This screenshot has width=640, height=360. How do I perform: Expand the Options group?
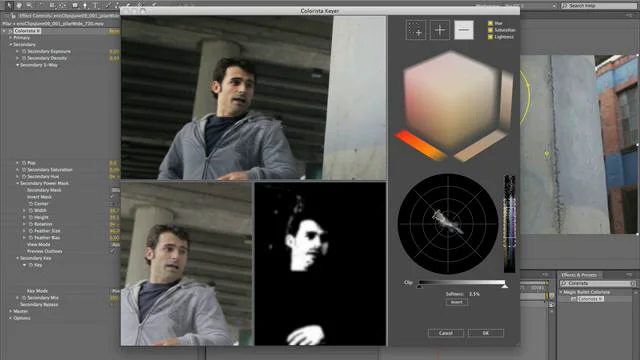pos(11,318)
